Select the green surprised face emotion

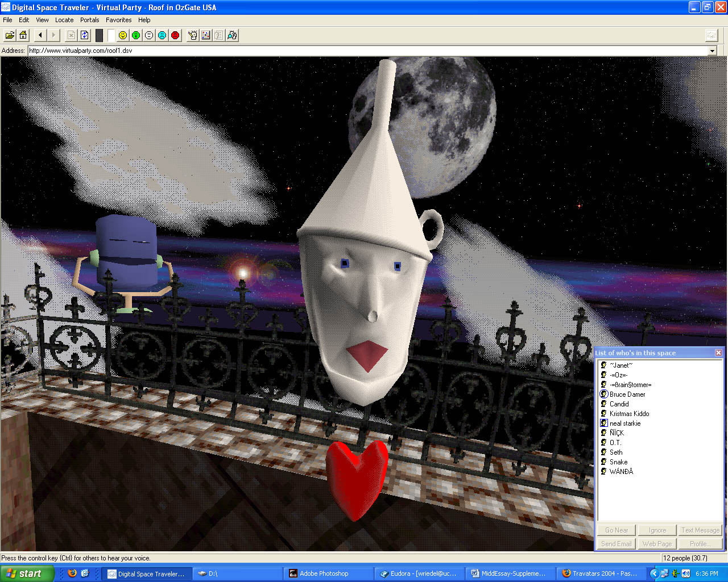(136, 35)
